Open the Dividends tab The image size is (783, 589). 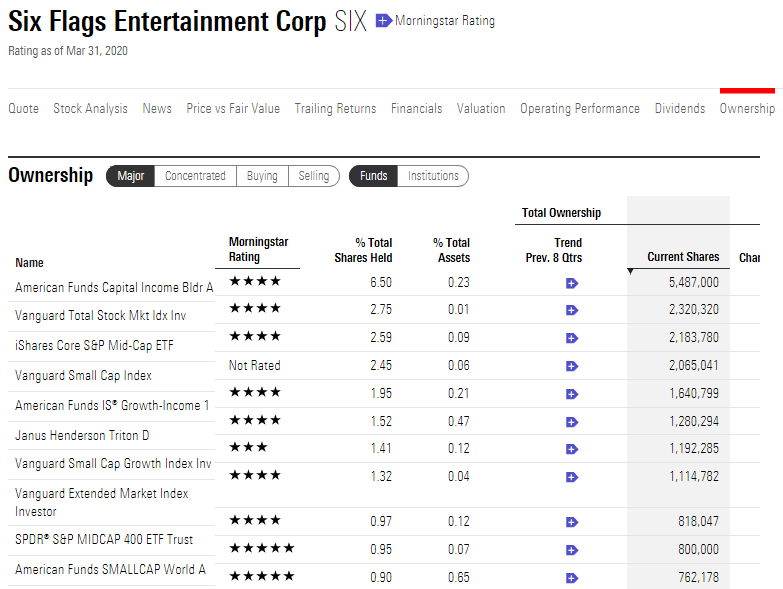(680, 108)
